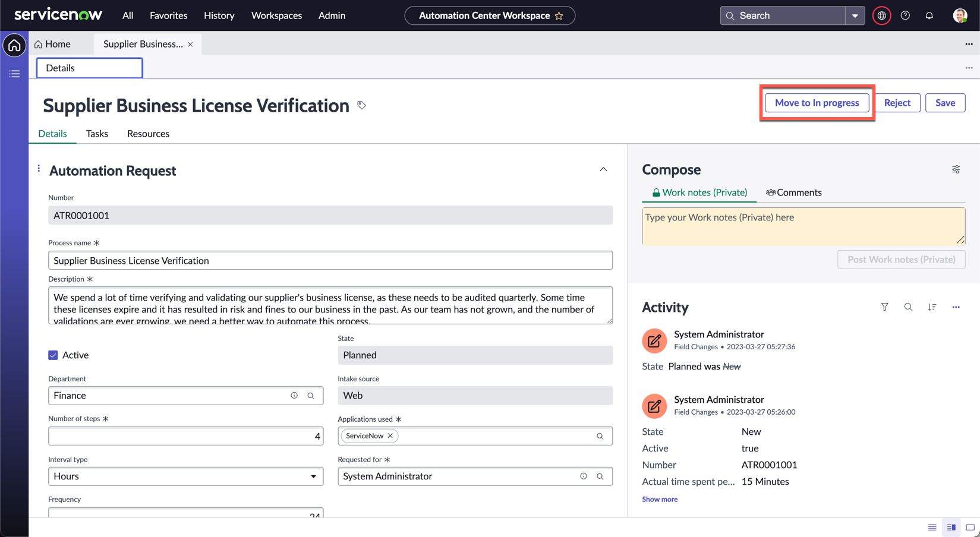Open the Compose settings sliders icon

pos(956,170)
